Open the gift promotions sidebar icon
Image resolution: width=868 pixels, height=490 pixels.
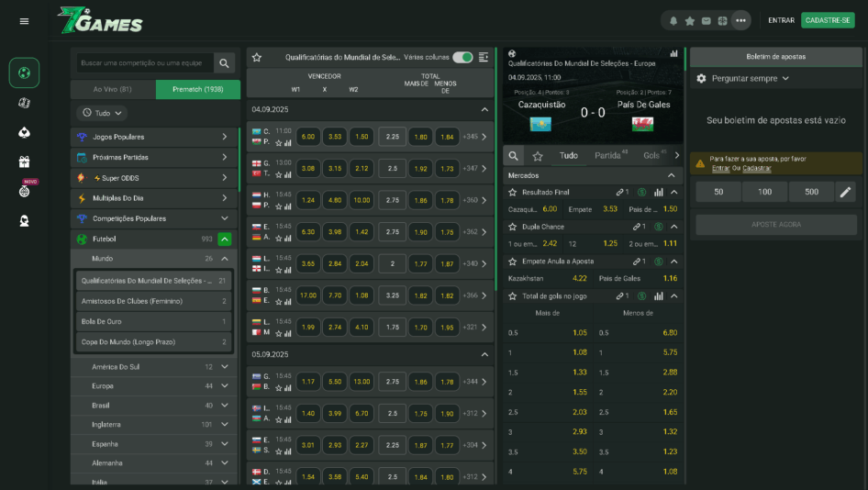point(24,161)
